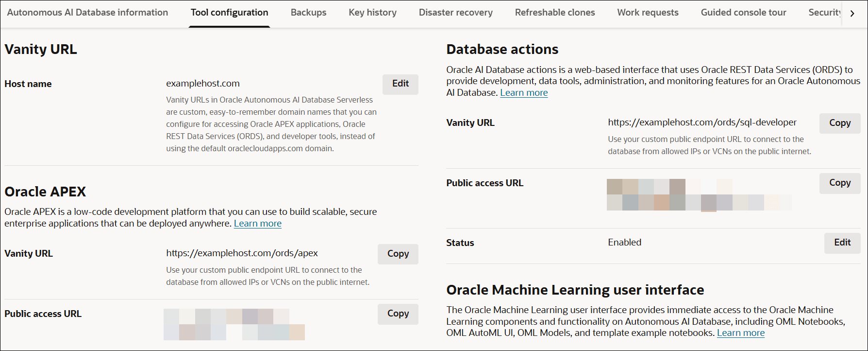This screenshot has width=868, height=351.
Task: Copy the Oracle APEX vanity URL
Action: coord(398,254)
